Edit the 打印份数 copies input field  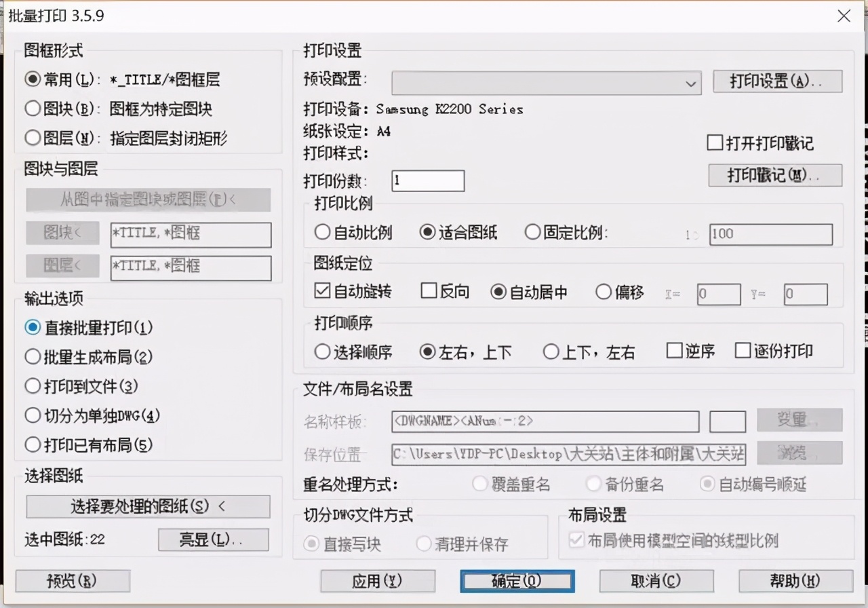click(427, 180)
